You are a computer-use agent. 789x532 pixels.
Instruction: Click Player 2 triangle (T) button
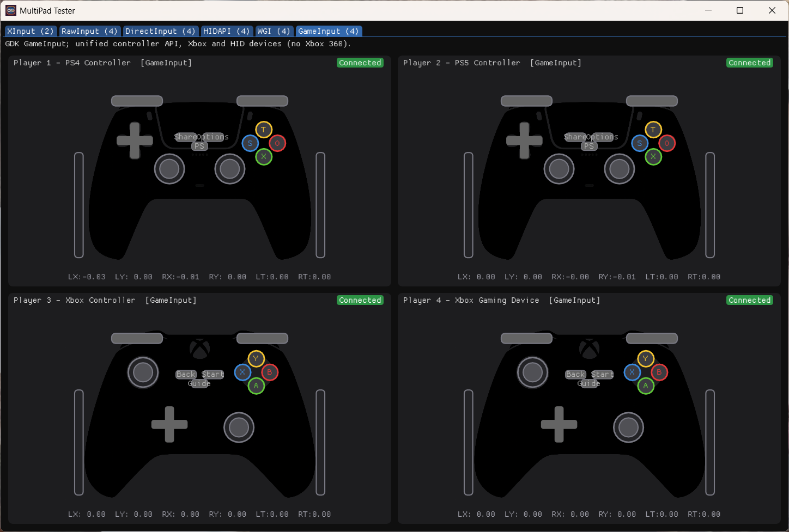653,130
